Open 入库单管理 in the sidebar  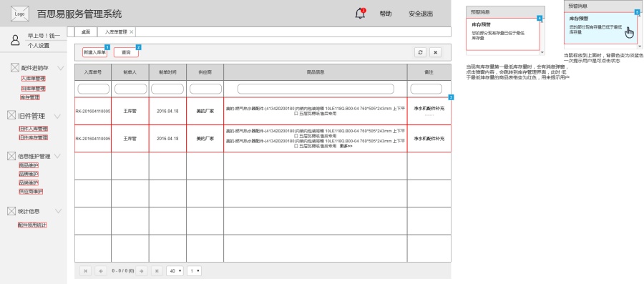click(33, 79)
